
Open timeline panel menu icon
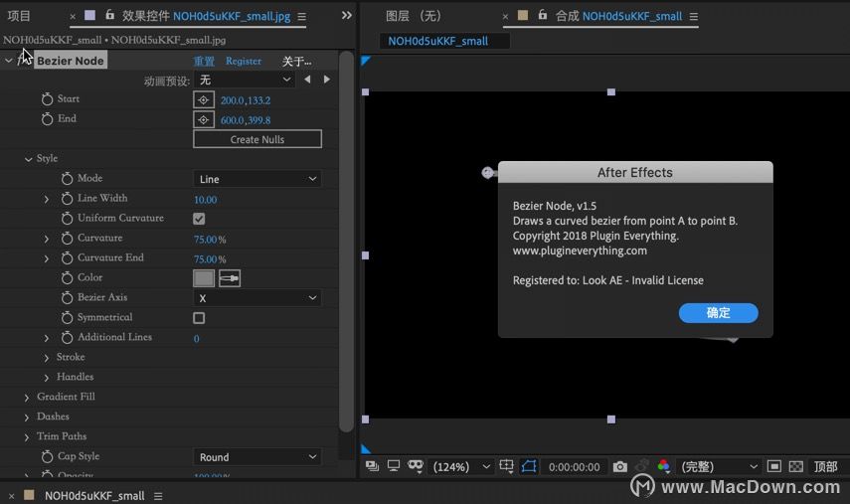(x=158, y=496)
